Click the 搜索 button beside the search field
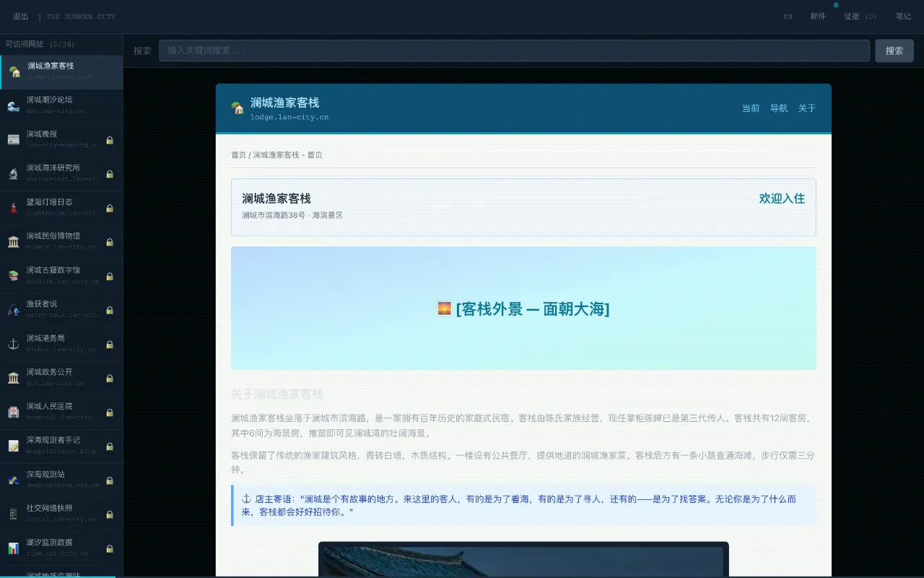This screenshot has height=578, width=924. 894,51
